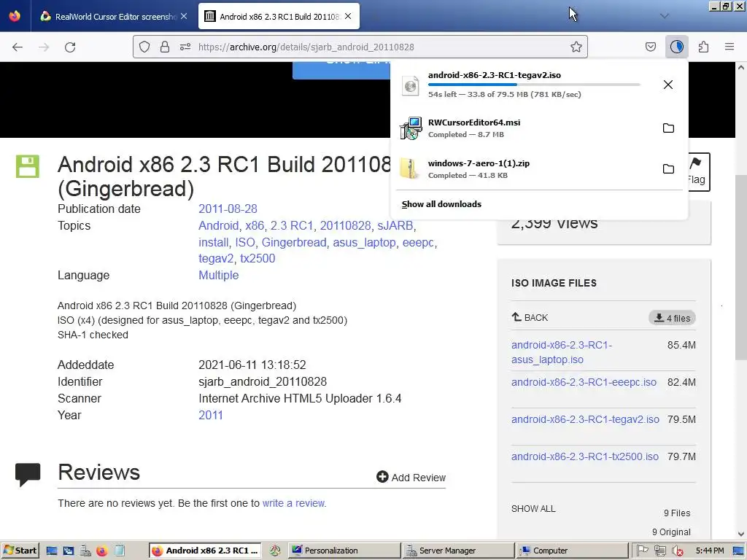Open the x86 topic link
Image resolution: width=747 pixels, height=560 pixels.
(255, 226)
